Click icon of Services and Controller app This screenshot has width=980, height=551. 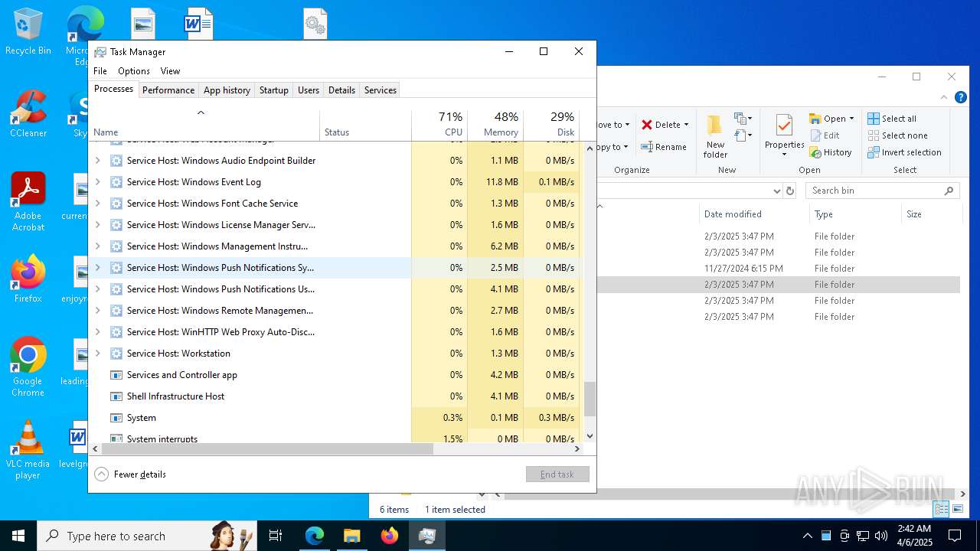pos(116,375)
